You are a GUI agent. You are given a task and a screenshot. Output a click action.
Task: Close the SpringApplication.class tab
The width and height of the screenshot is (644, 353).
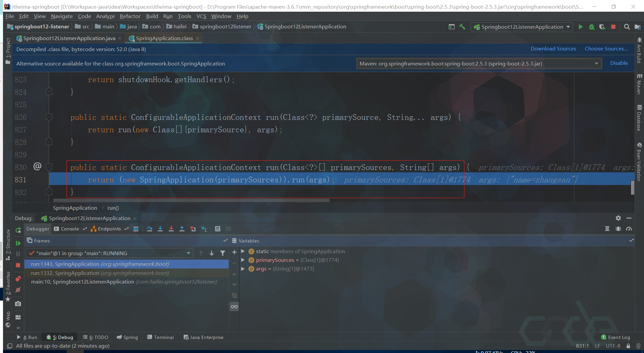(198, 38)
